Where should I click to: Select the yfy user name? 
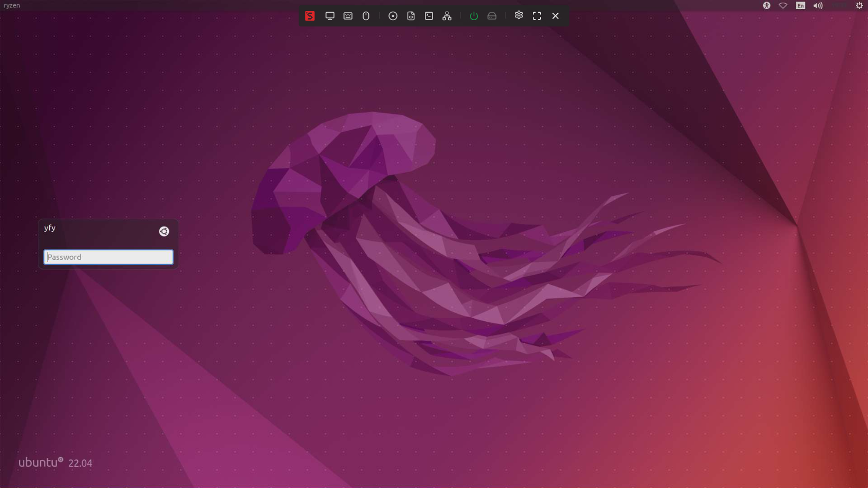[x=50, y=228]
